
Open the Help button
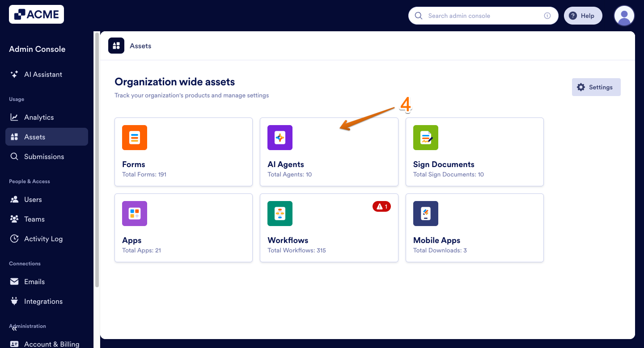[x=583, y=15]
